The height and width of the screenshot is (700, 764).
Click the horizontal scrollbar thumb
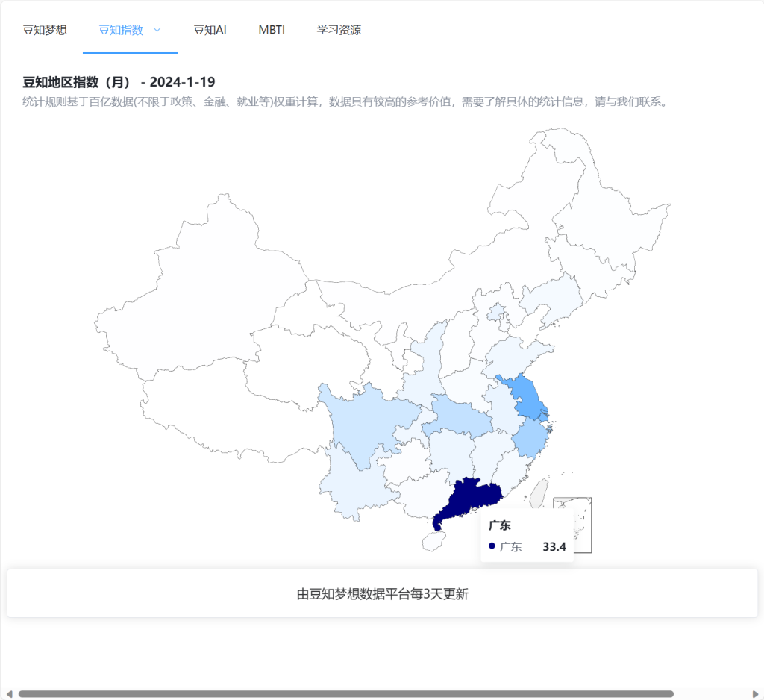[346, 694]
